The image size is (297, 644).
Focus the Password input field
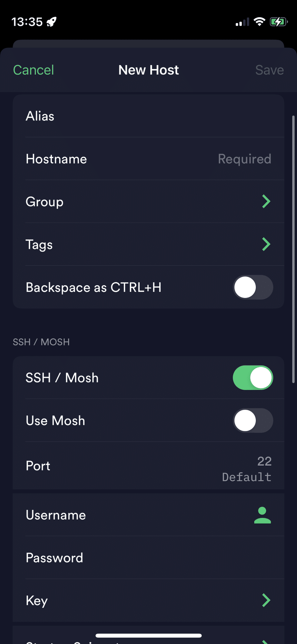click(x=148, y=558)
